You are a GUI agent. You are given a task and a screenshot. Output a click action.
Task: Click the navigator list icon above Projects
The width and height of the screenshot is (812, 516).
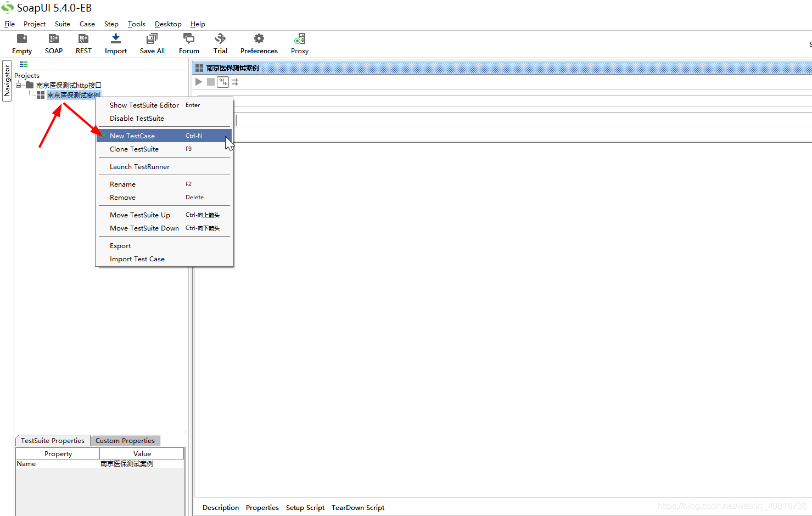24,64
